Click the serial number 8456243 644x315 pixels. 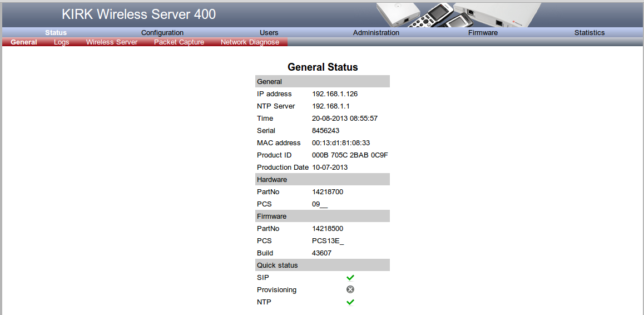pyautogui.click(x=326, y=131)
